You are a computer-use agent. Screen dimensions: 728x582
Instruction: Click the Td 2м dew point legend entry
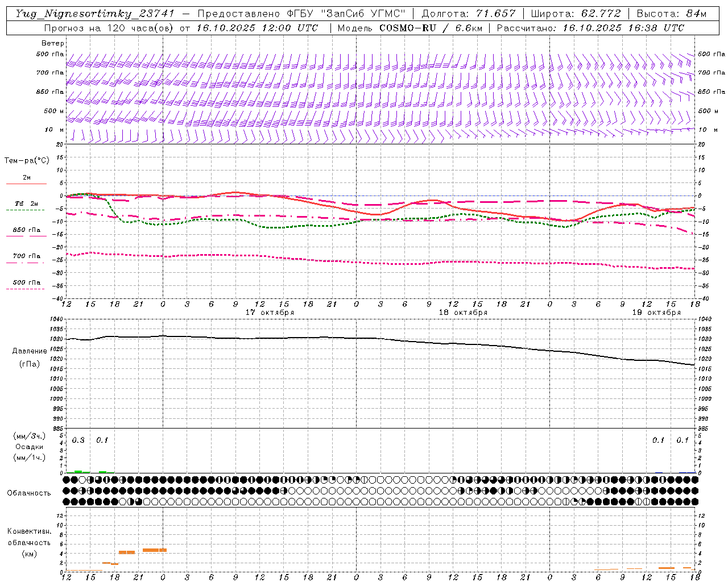pyautogui.click(x=27, y=203)
